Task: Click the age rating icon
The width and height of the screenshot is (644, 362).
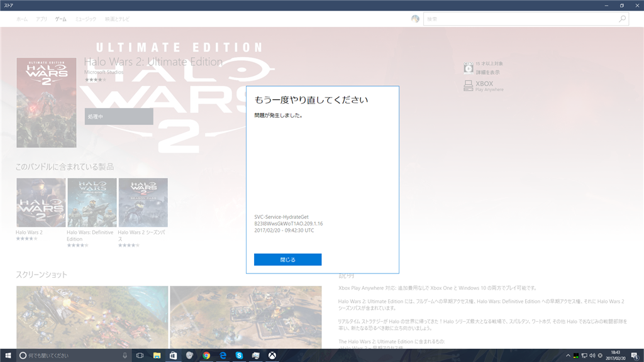Action: click(468, 68)
